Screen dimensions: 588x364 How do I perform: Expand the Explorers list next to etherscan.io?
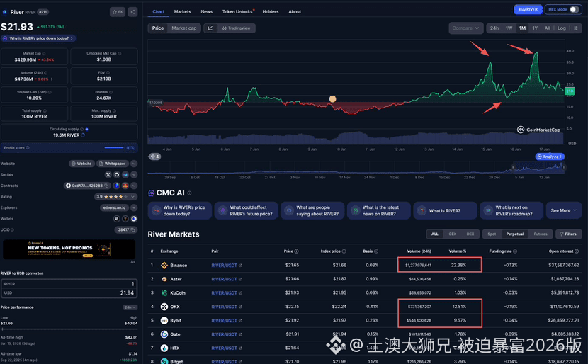[134, 207]
